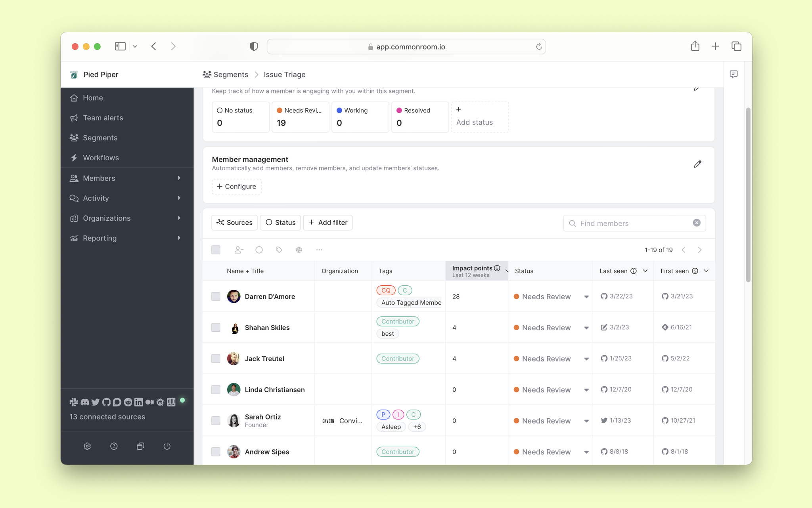Click the Add filter button
Screen dimensions: 812x508
point(328,222)
